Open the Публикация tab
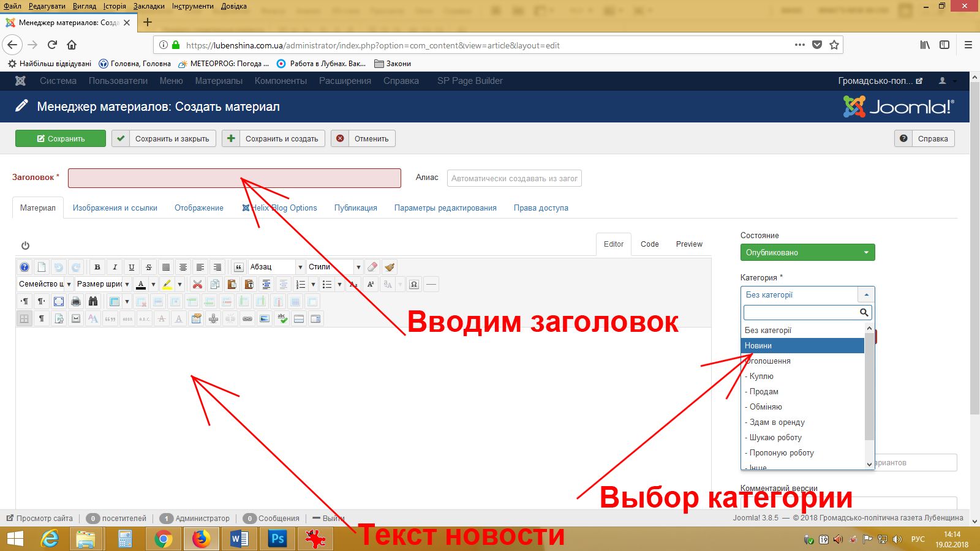The image size is (980, 551). (x=356, y=208)
